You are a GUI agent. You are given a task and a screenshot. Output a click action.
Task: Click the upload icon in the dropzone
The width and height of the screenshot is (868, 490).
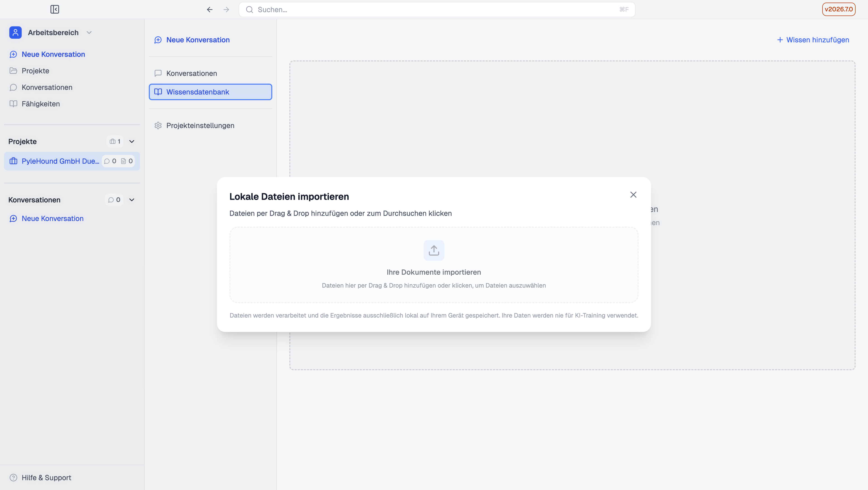(434, 250)
